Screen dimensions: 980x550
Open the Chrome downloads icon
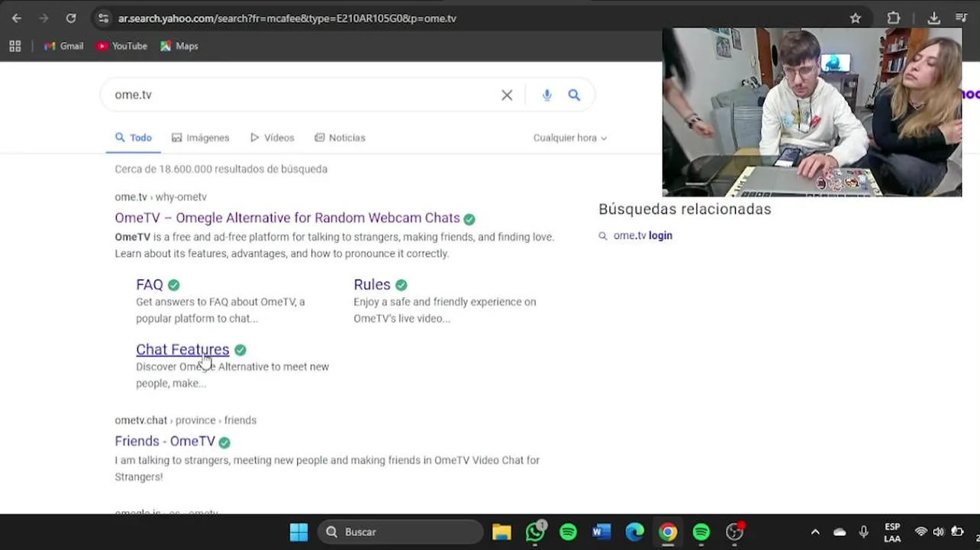(x=933, y=18)
